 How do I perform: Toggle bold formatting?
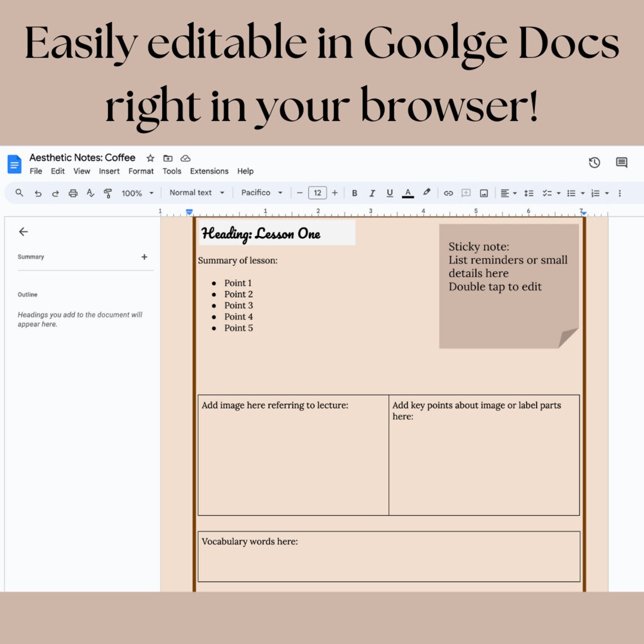coord(354,193)
